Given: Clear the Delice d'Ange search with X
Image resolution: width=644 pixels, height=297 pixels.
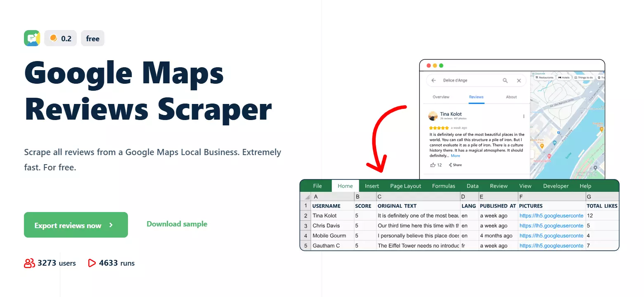Looking at the screenshot, I should click(x=519, y=80).
